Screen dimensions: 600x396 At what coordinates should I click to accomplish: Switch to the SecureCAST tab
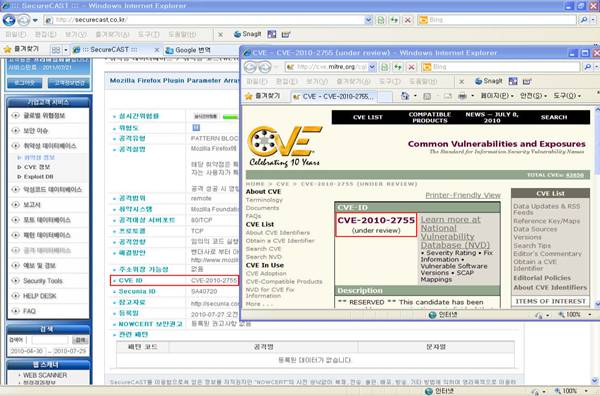tap(110, 50)
